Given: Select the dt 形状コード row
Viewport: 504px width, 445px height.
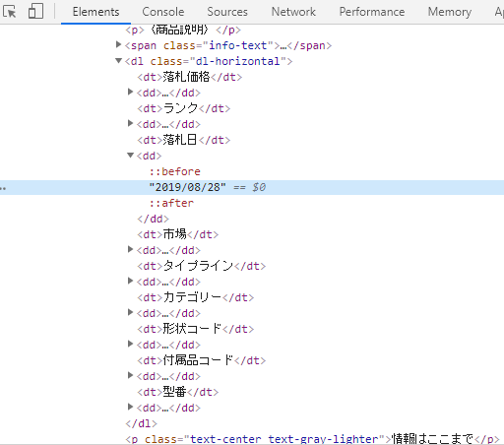Looking at the screenshot, I should [196, 329].
